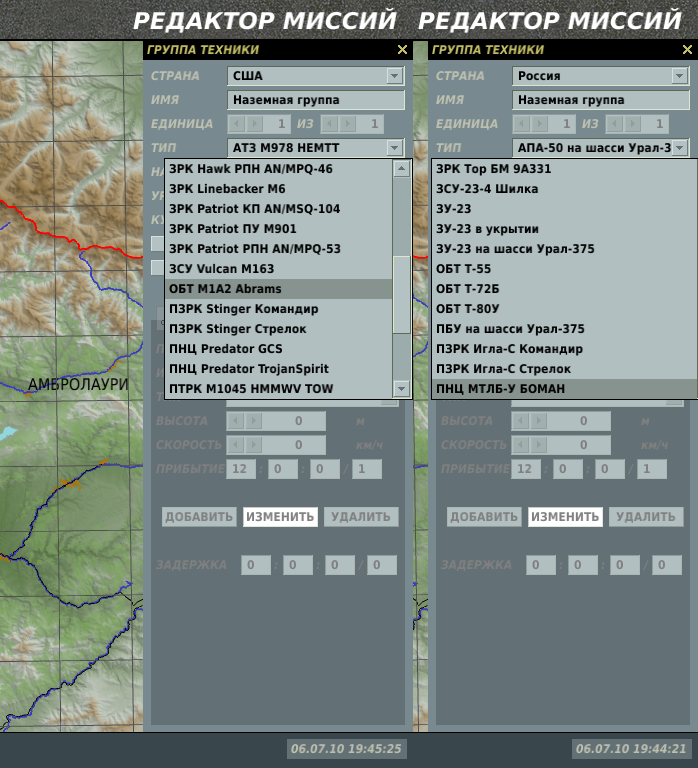Decrease unit total (ИЗ) arrow in Россия panel
Viewport: 698px width, 768px height.
pos(615,124)
